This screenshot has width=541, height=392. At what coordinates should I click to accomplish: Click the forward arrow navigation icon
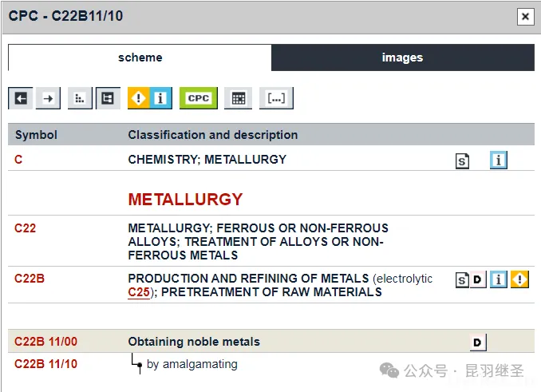pyautogui.click(x=49, y=98)
